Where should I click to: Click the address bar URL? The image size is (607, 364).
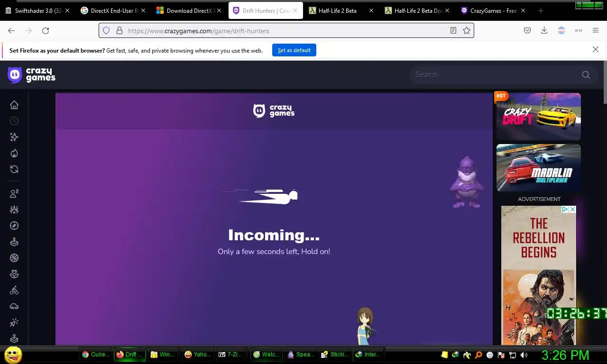286,30
